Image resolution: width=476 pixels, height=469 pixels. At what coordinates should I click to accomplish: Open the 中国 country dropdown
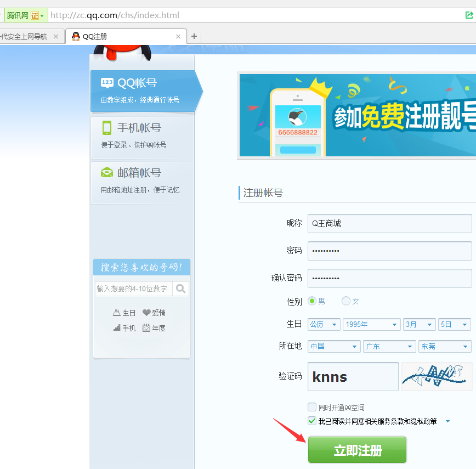click(334, 346)
